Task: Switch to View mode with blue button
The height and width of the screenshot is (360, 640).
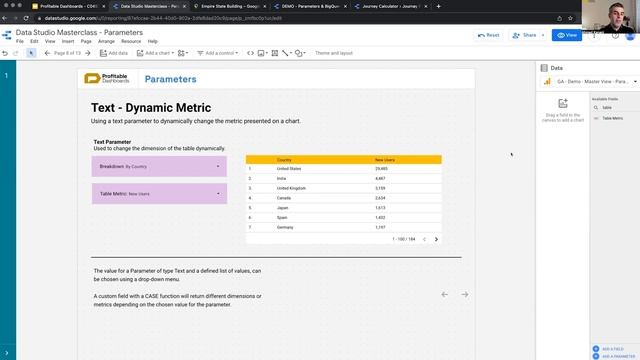Action: pos(567,35)
